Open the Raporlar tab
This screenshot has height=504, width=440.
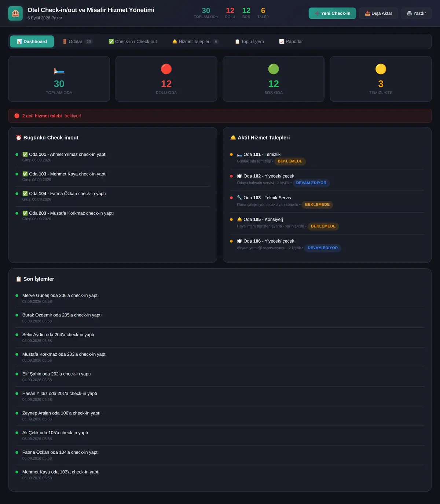[291, 41]
